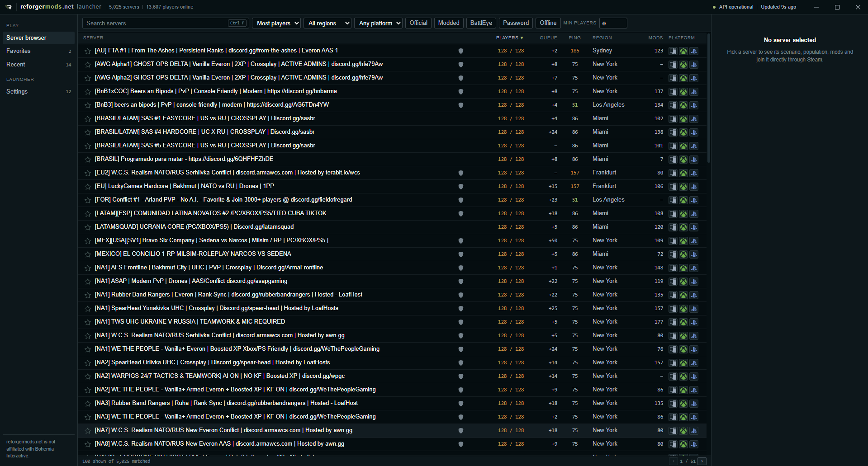The image size is (868, 466).
Task: Open the Most players sort dropdown
Action: tap(276, 23)
